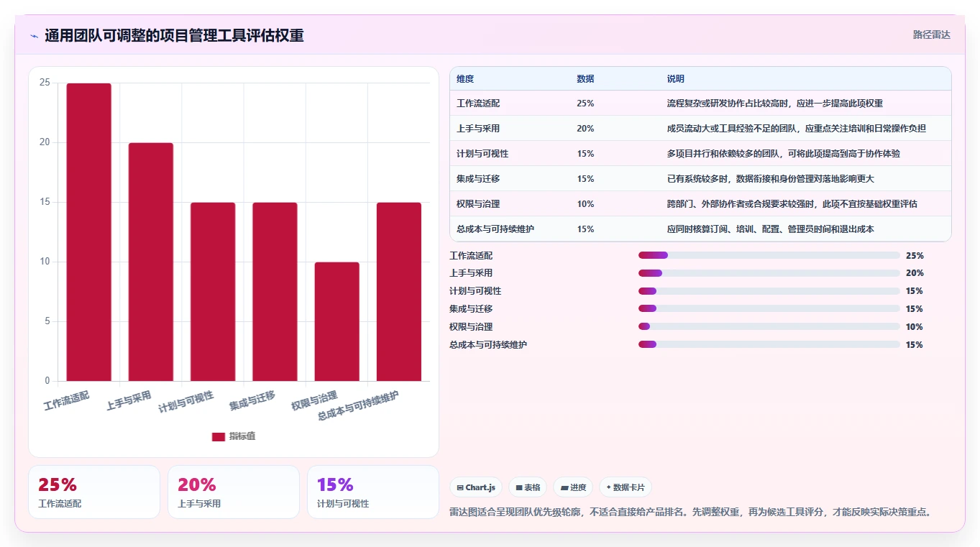Click the Chart.js tag chip

point(476,487)
